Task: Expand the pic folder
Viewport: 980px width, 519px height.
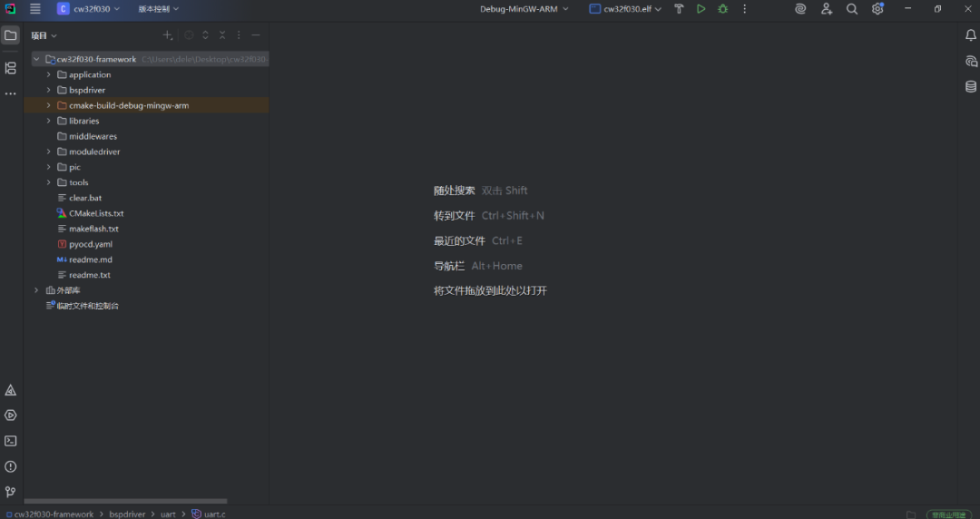Action: click(48, 167)
